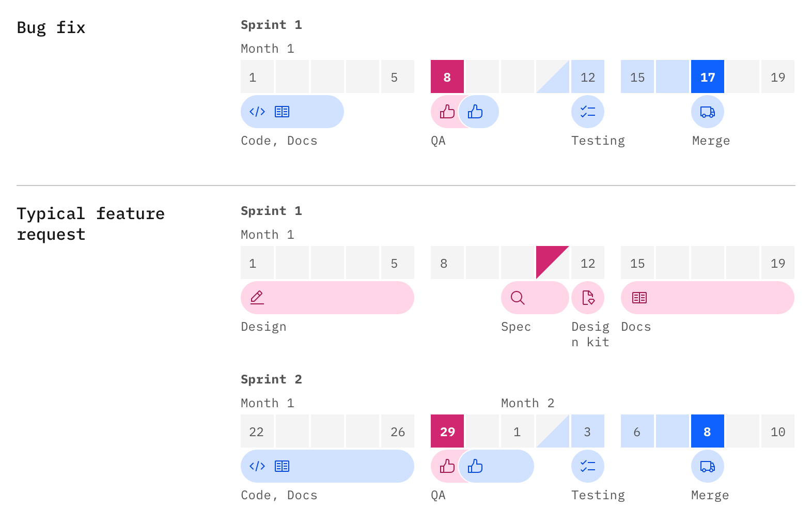812x523 pixels.
Task: Click the Design pencil icon
Action: (257, 298)
